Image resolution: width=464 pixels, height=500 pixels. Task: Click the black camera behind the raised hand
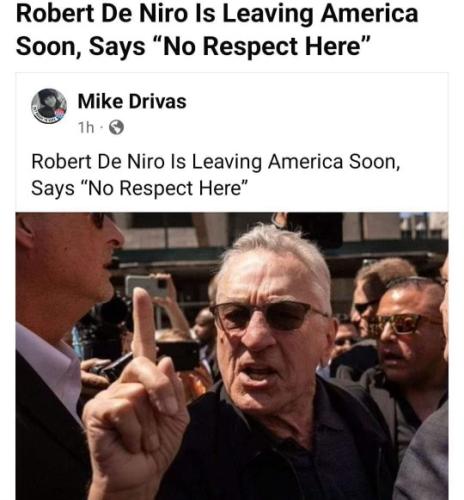coord(179,355)
